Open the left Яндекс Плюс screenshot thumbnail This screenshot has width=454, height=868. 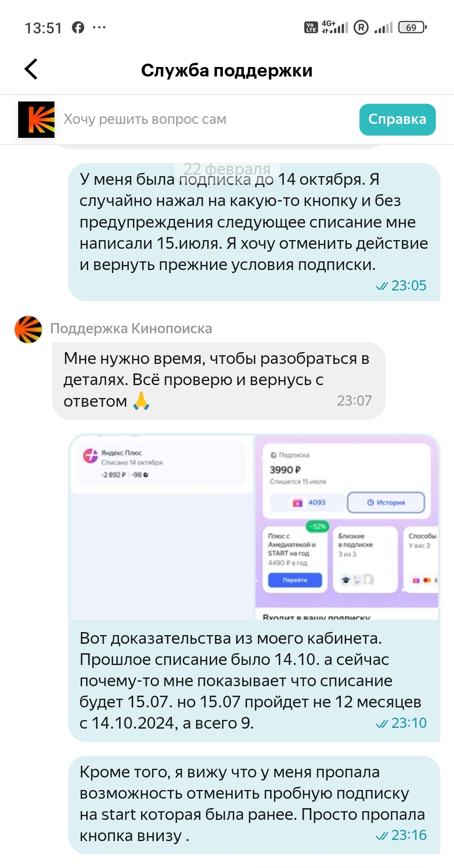coord(162,527)
